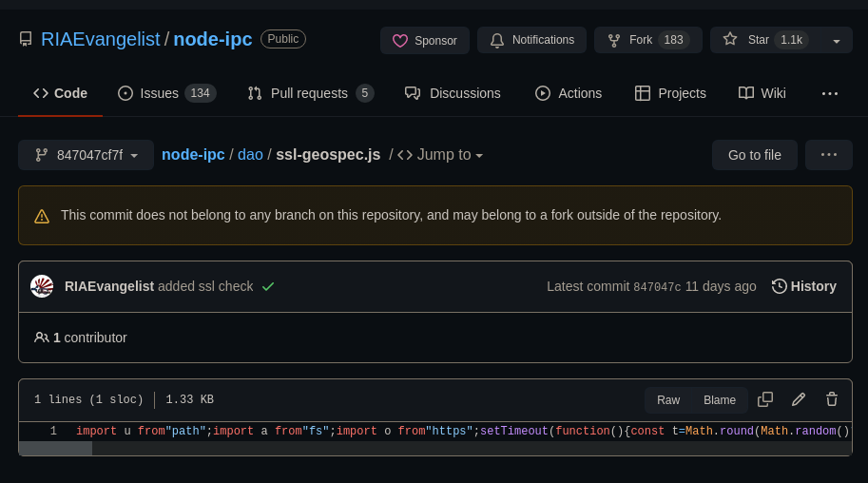Screen dimensions: 868x483
Task: Expand the Jump to symbol dropdown
Action: pos(440,155)
